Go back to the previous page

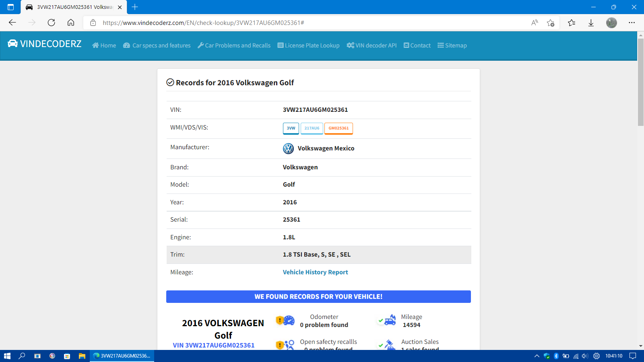tap(12, 23)
